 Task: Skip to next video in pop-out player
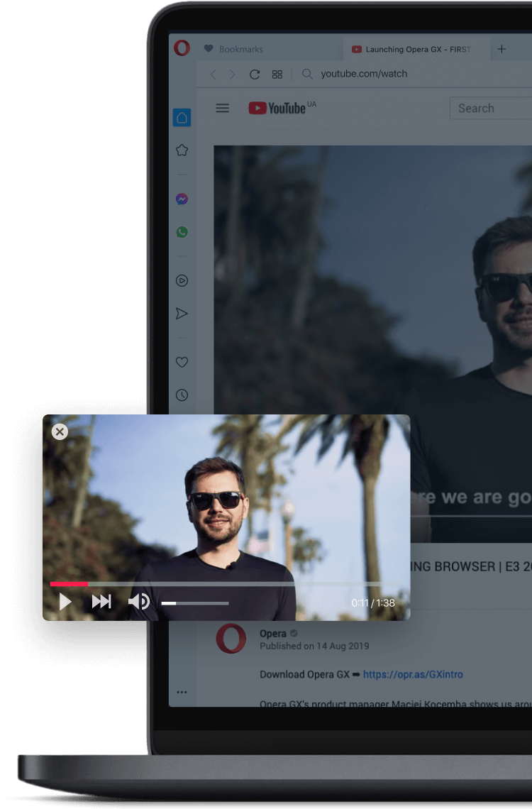(x=101, y=602)
